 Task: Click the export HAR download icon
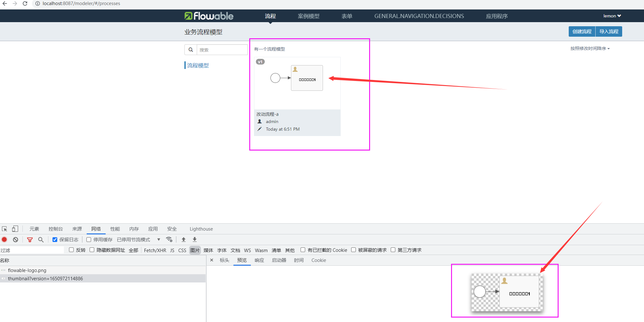[x=195, y=239]
